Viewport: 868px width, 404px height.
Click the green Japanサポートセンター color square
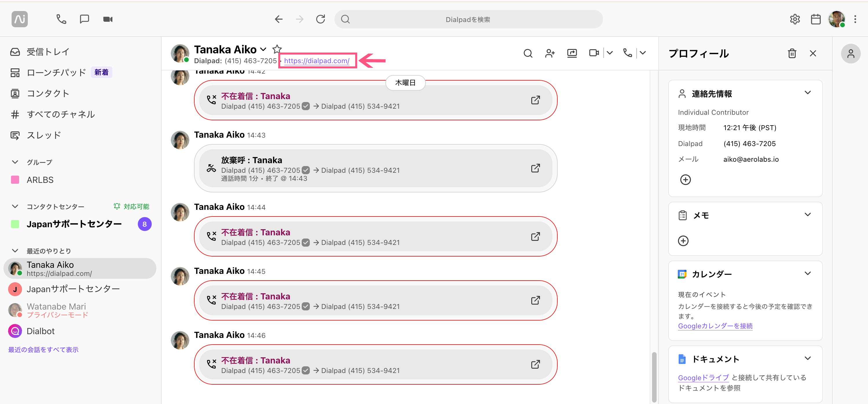(15, 224)
